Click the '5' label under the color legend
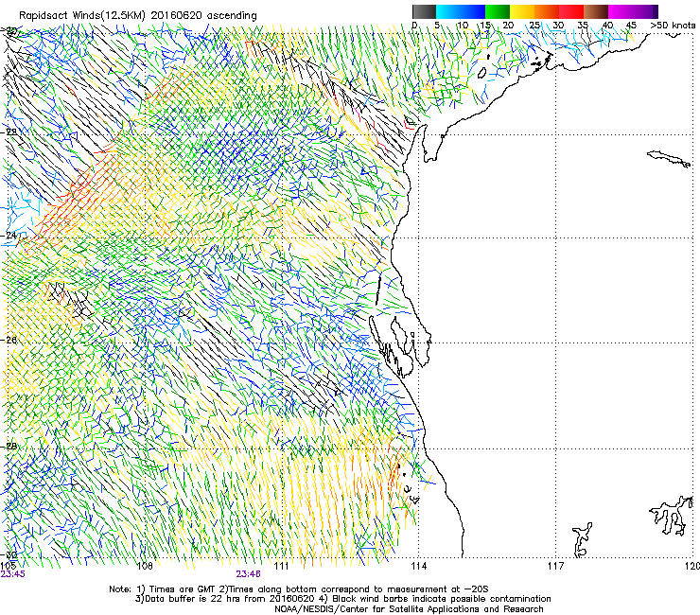 (437, 26)
